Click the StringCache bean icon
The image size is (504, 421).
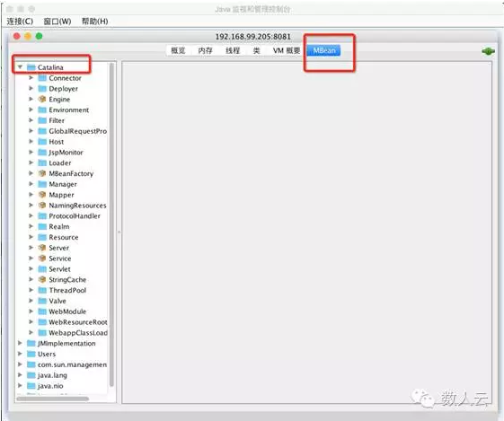tap(42, 279)
